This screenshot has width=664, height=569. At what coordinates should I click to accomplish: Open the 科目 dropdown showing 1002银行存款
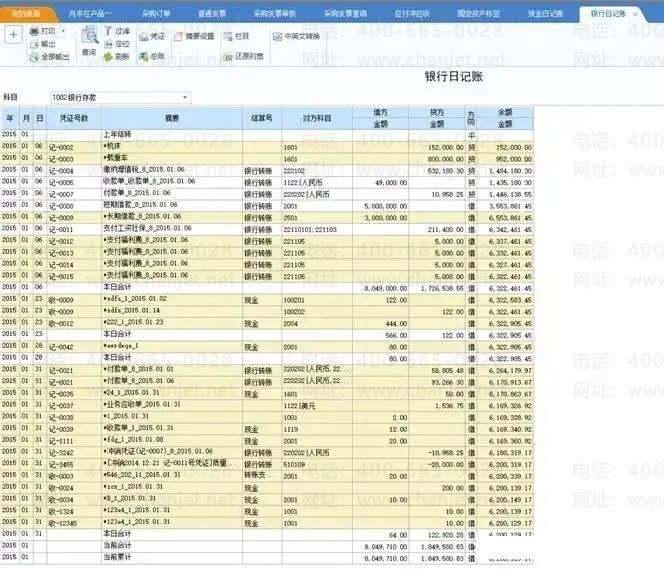pos(121,98)
